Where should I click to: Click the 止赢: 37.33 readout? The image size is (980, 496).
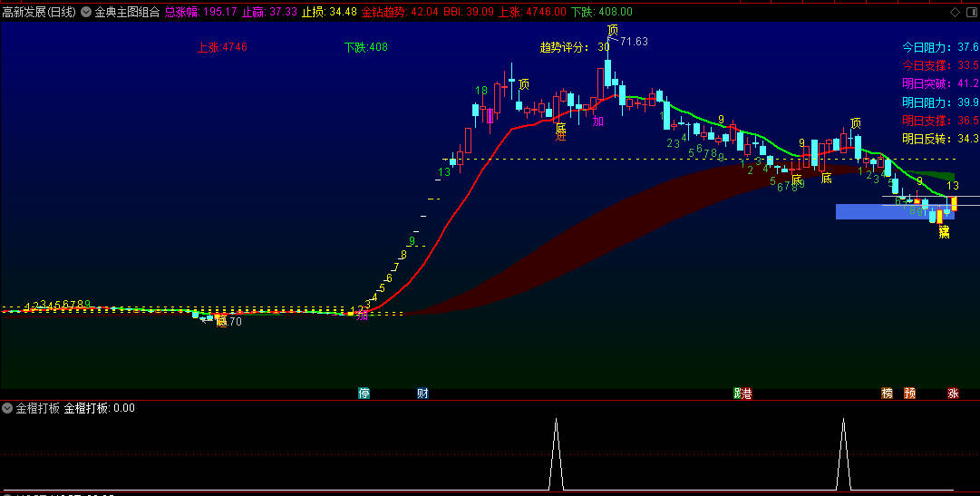tap(269, 12)
